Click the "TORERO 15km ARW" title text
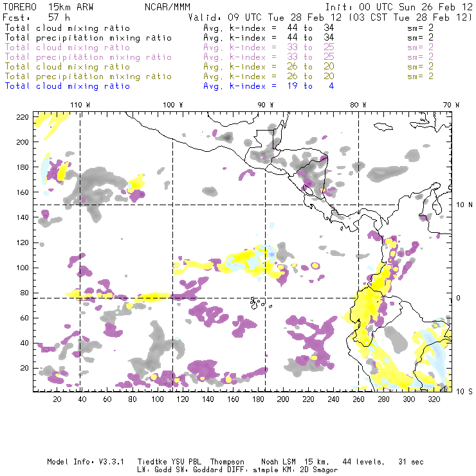 pyautogui.click(x=48, y=7)
